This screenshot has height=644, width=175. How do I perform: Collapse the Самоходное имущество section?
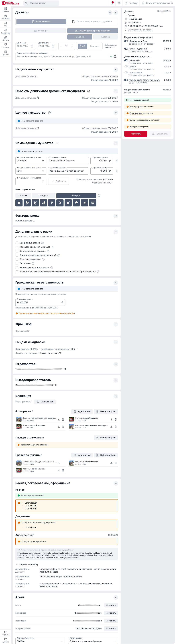[x=116, y=143]
